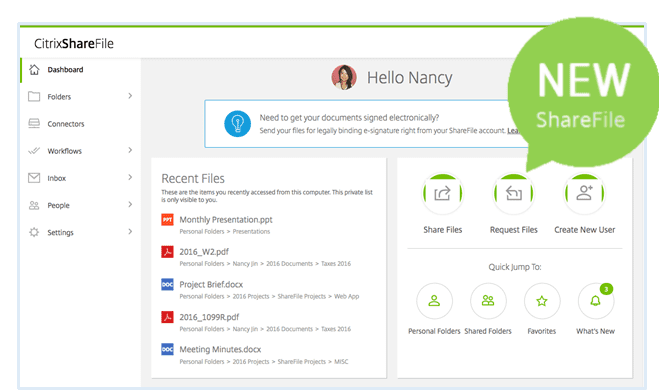Click Nancy Jin breadcrumb under 2016_1099R.pdf
Viewport: 670px width, 391px height.
click(245, 329)
